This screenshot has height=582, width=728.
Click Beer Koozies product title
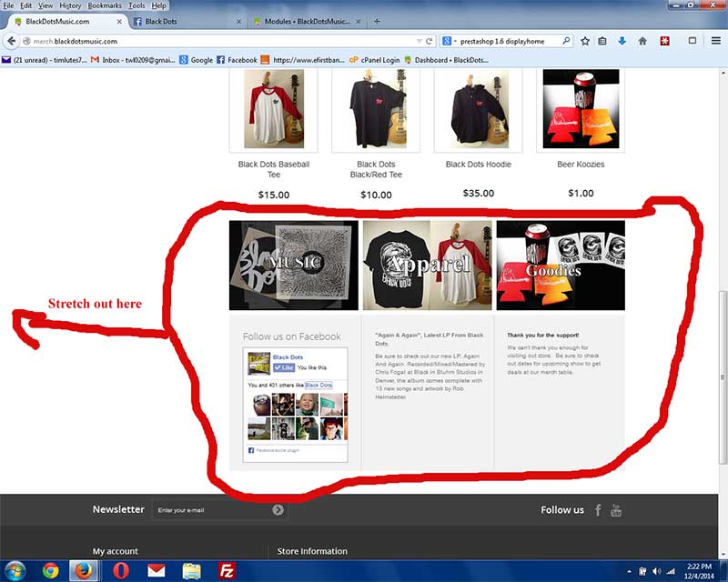coord(581,165)
